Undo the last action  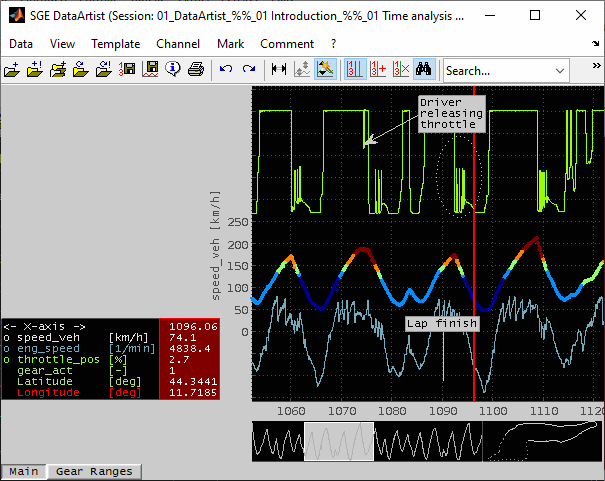pyautogui.click(x=226, y=70)
